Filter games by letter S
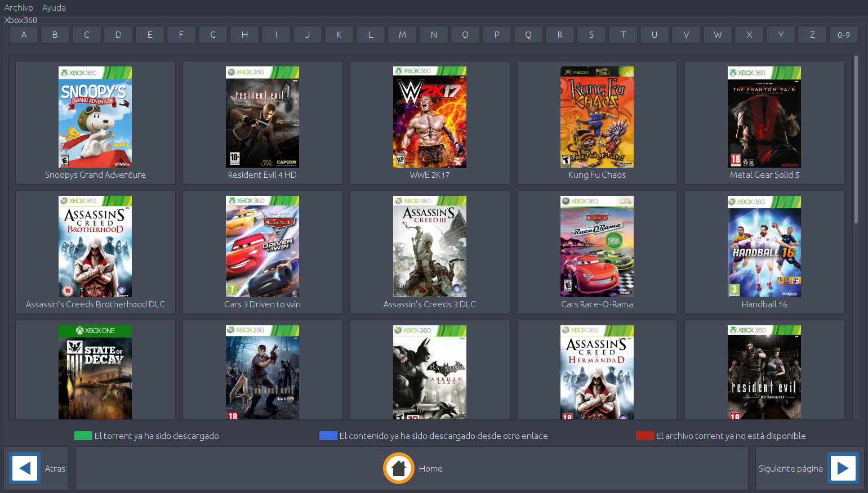Image resolution: width=868 pixels, height=493 pixels. click(x=591, y=35)
